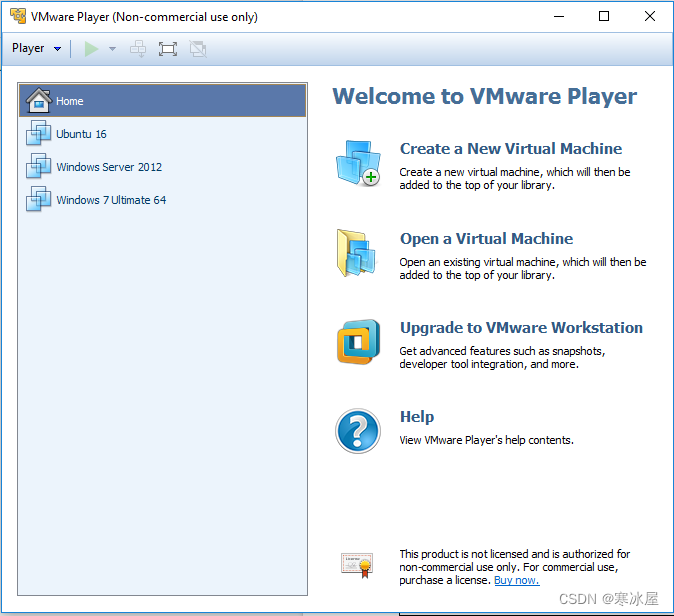
Task: Click the Help question mark icon
Action: pos(358,431)
